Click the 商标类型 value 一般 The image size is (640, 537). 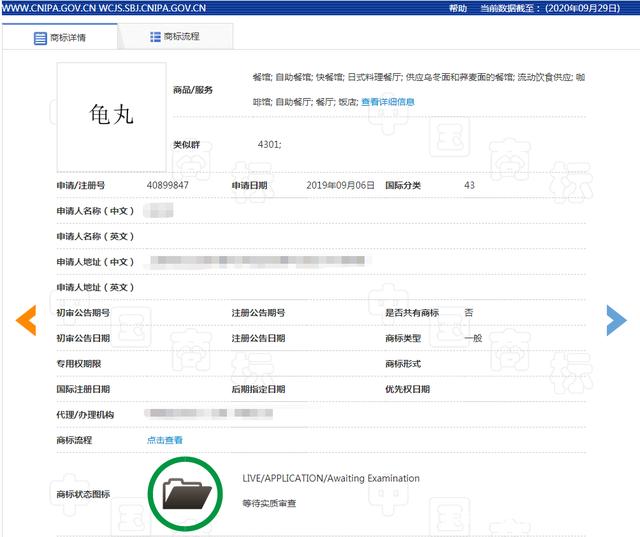(473, 339)
